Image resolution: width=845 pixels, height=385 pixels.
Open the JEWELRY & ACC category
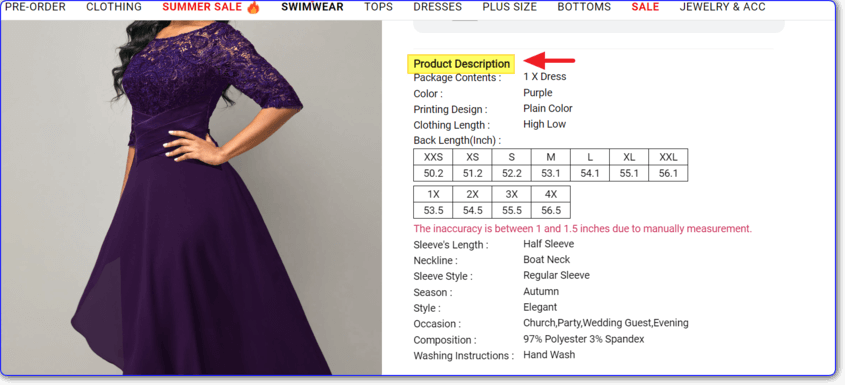pos(723,8)
